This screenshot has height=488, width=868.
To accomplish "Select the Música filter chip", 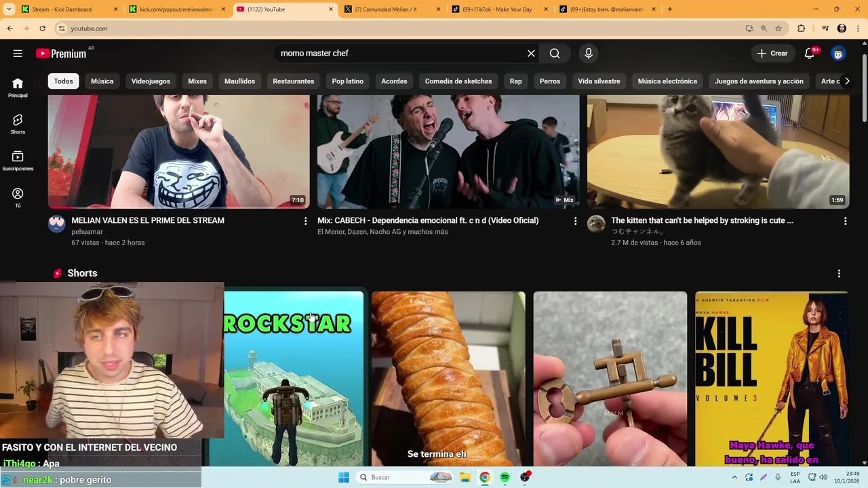I will 102,81.
